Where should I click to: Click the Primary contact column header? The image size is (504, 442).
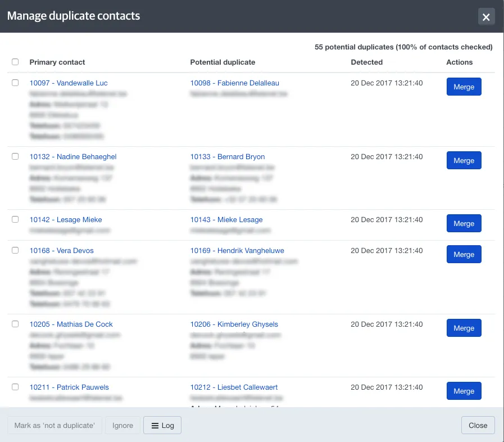coord(57,62)
